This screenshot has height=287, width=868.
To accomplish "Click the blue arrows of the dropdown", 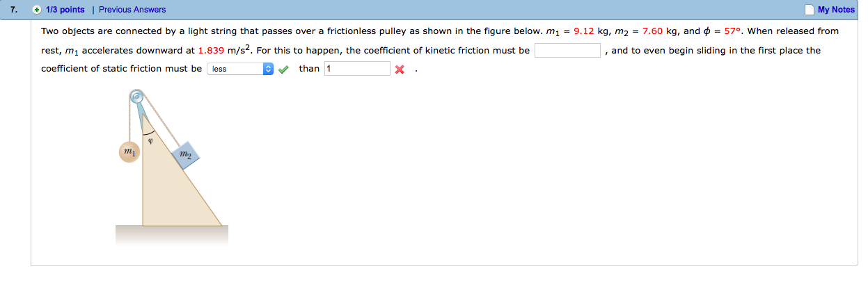I will [269, 69].
